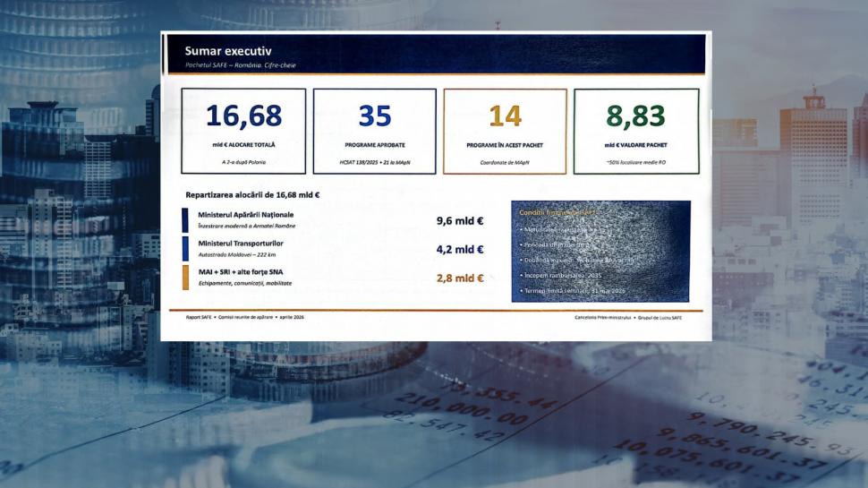Click 'Autostrada Moldovei – 222 km' description
The width and height of the screenshot is (868, 488).
pos(237,255)
